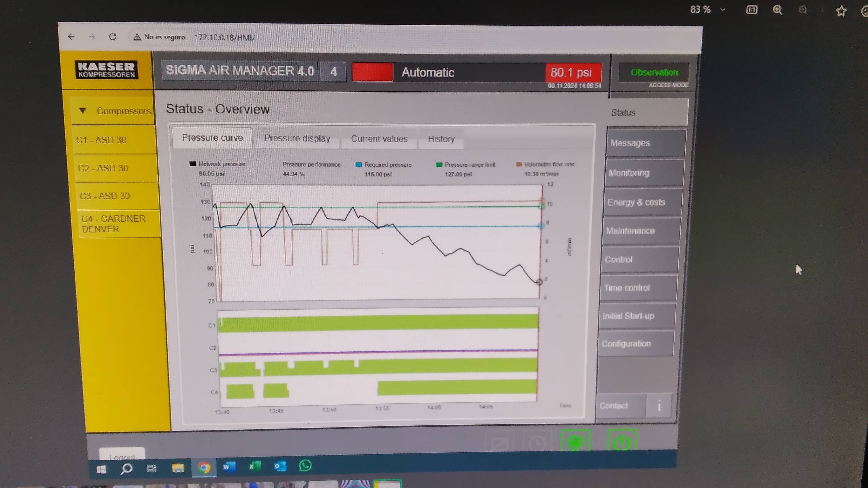Click the 'No es seguro' warning icon
The image size is (868, 488).
(137, 37)
